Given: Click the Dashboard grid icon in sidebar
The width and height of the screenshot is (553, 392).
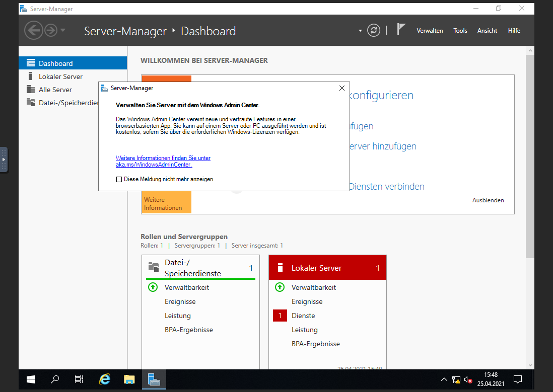Looking at the screenshot, I should tap(31, 63).
